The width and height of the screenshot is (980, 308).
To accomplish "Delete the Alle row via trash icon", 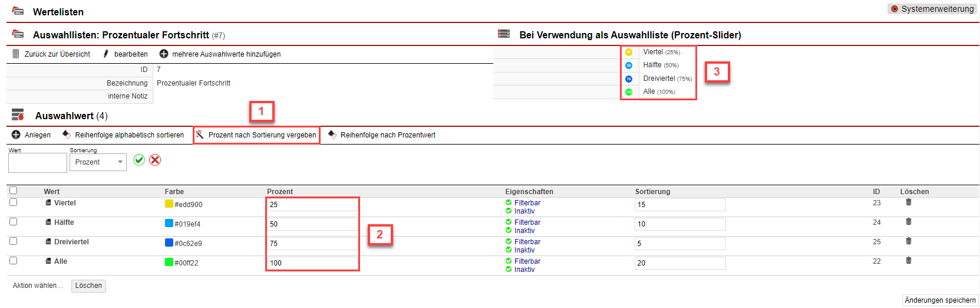I will click(908, 260).
